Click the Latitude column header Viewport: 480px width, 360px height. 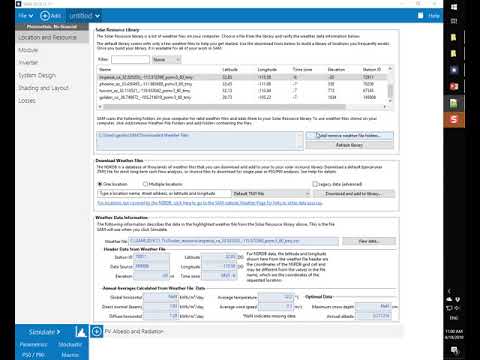230,69
